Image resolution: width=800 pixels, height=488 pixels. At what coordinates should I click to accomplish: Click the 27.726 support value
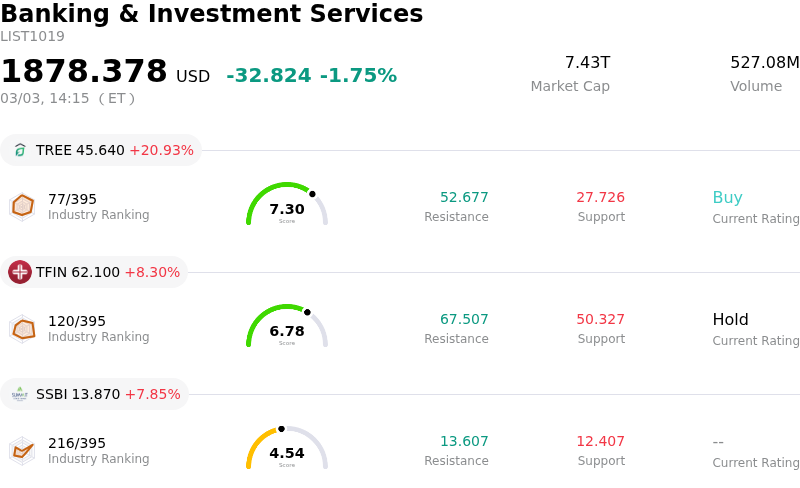point(600,198)
